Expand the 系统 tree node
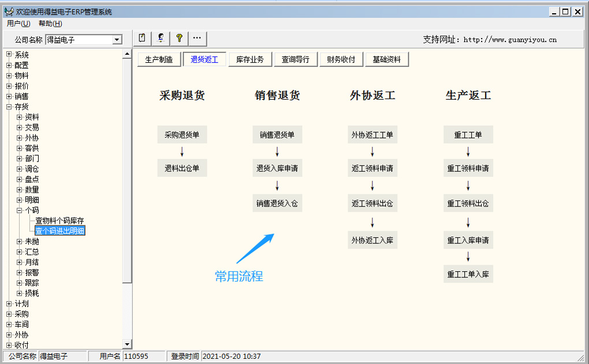This screenshot has width=589, height=364. tap(9, 55)
